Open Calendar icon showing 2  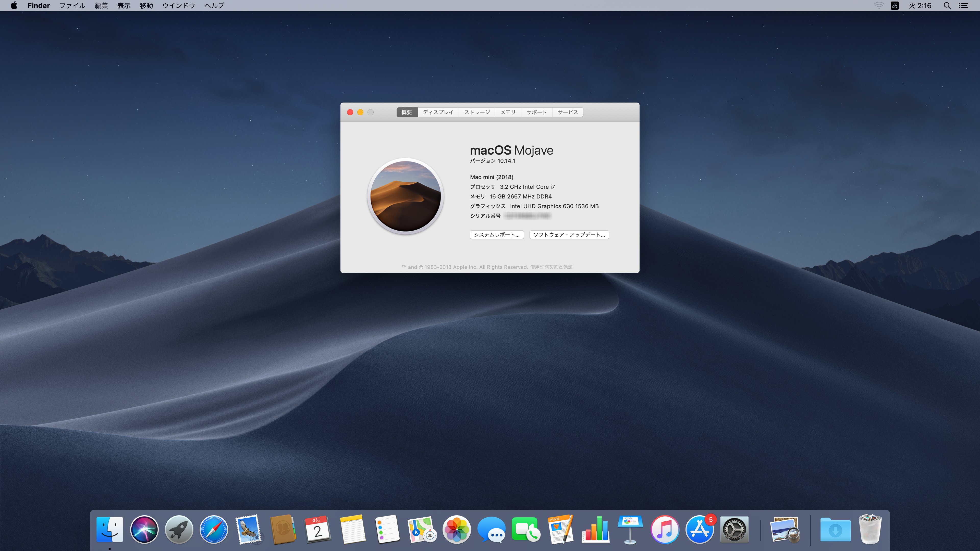[318, 529]
